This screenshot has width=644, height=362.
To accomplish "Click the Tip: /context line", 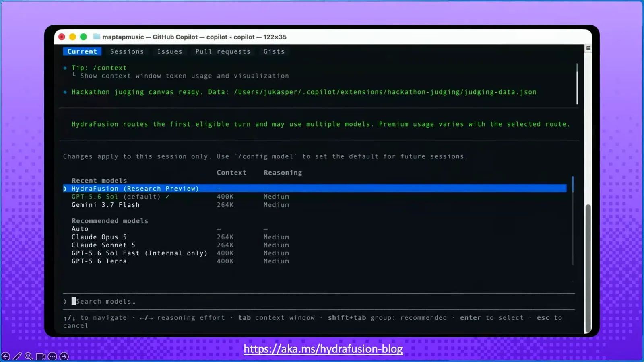I will 99,68.
